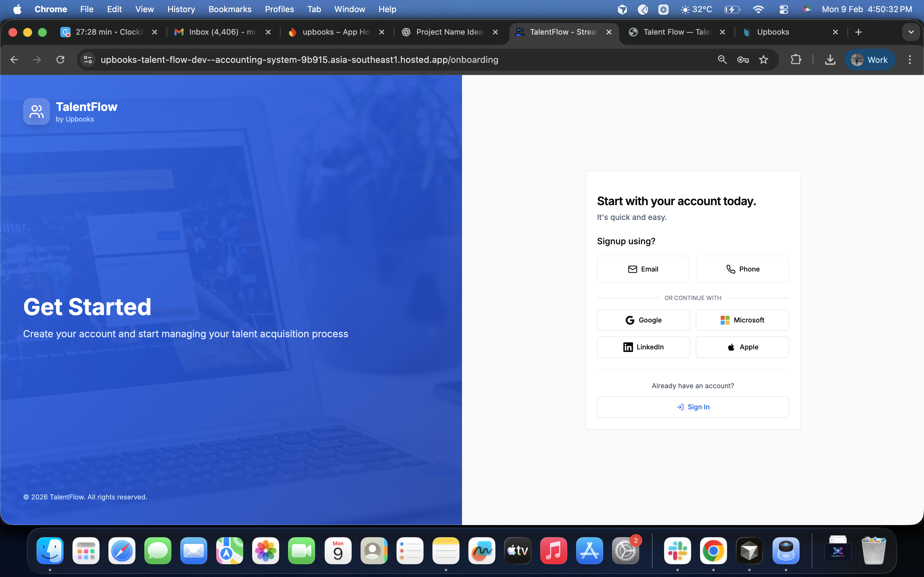Screen dimensions: 924x577
Task: Reload the current page
Action: (x=60, y=60)
